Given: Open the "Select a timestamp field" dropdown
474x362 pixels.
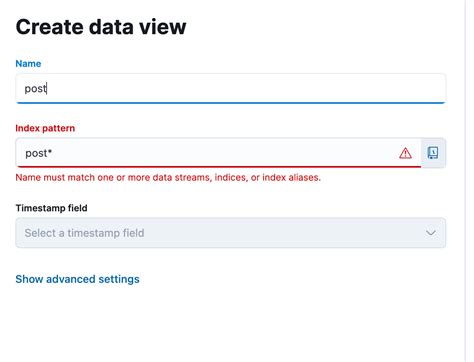Looking at the screenshot, I should [x=231, y=233].
